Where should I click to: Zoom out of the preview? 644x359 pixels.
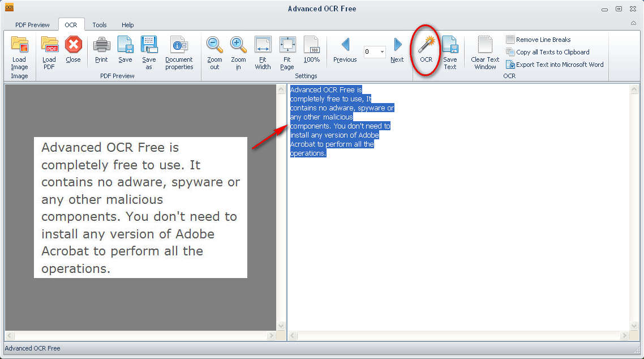pyautogui.click(x=214, y=45)
